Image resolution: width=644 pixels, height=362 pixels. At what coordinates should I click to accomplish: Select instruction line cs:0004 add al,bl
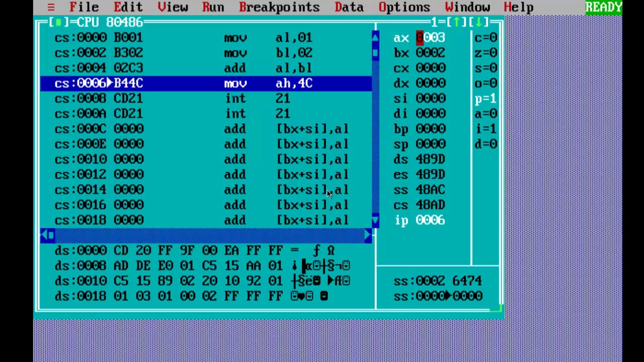pos(206,68)
